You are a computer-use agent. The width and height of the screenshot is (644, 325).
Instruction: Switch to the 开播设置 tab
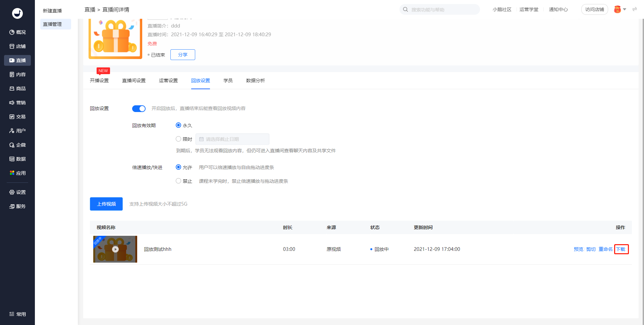click(x=99, y=80)
